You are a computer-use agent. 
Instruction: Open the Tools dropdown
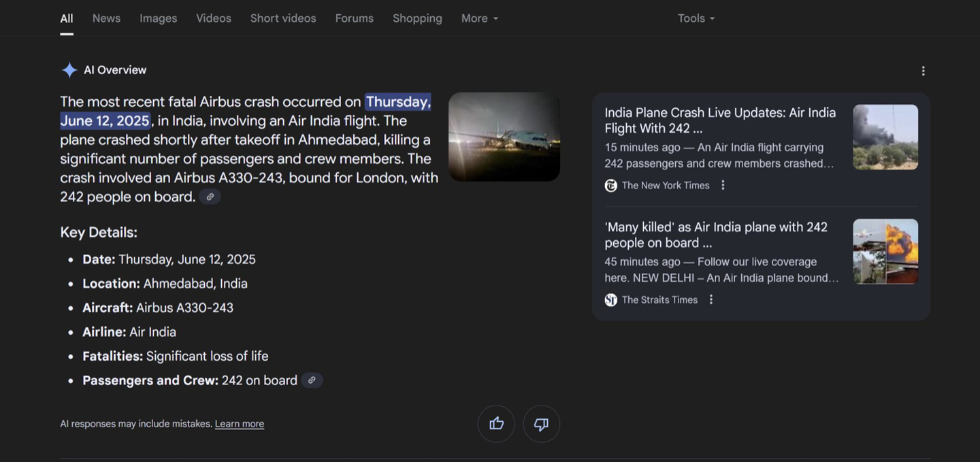(696, 18)
